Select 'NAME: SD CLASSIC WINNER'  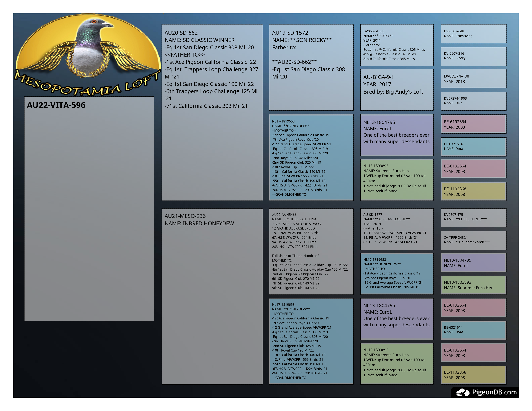(200, 40)
